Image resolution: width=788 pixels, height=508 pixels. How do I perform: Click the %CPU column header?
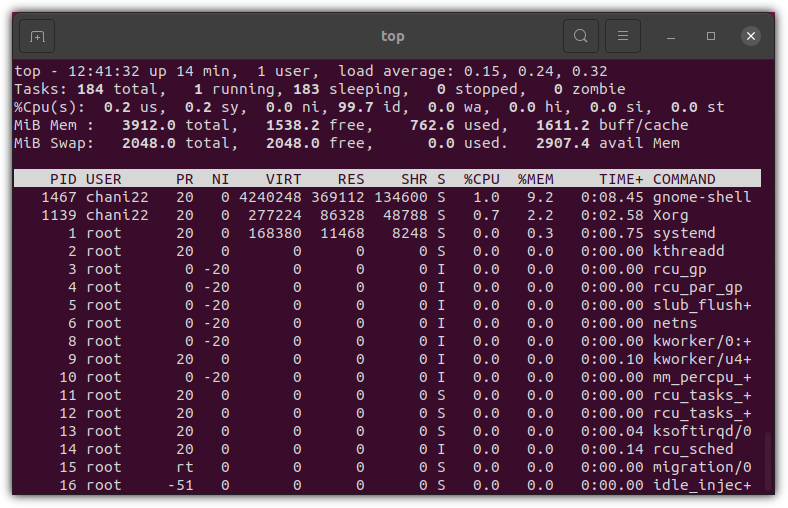(481, 179)
